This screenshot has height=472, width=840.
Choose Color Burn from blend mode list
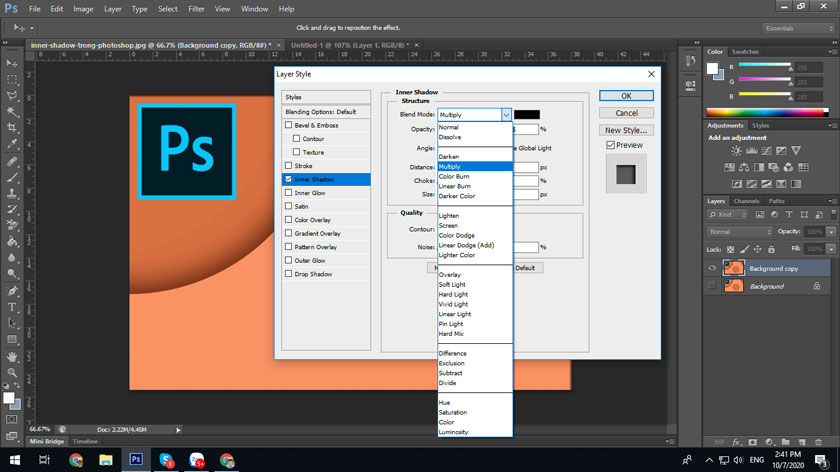(454, 176)
